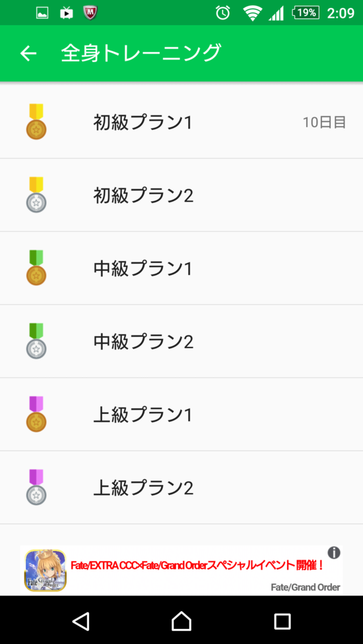Tap the gold medal icon for 初級プラン1
Screen dimensions: 363x644
[x=36, y=121]
